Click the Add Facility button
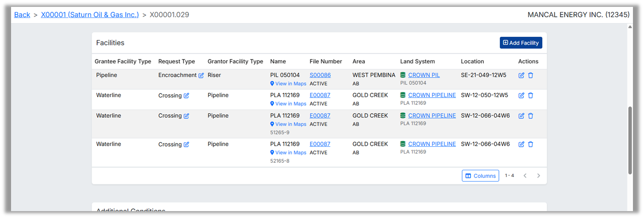Image resolution: width=644 pixels, height=218 pixels. click(x=521, y=43)
